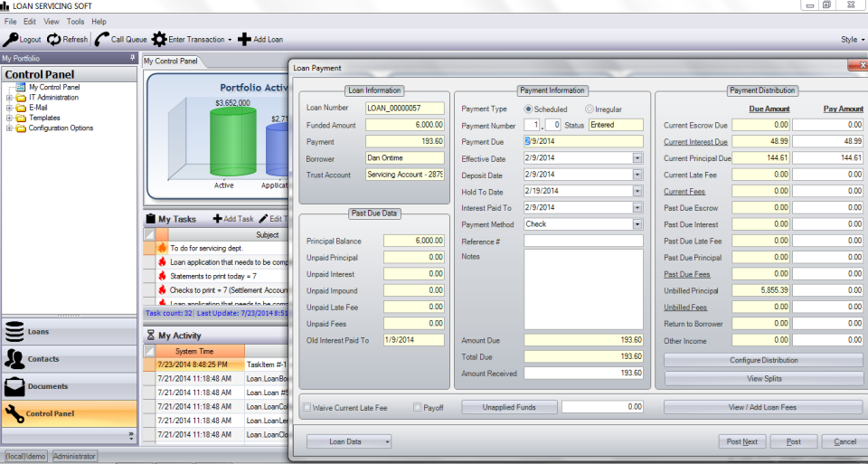868x464 pixels.
Task: Select the My Control Panel tab
Action: [171, 62]
